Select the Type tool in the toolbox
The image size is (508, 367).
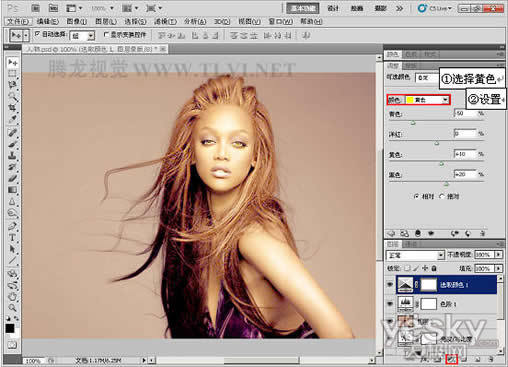12,238
